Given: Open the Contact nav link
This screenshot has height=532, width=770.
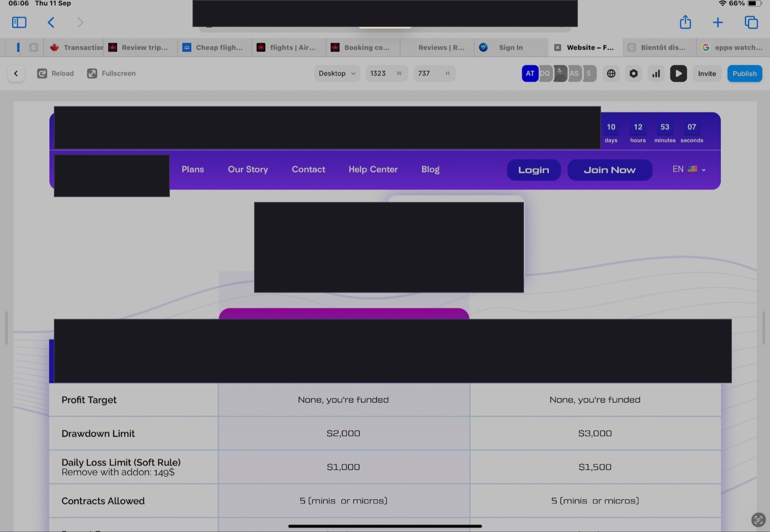Looking at the screenshot, I should pyautogui.click(x=308, y=169).
